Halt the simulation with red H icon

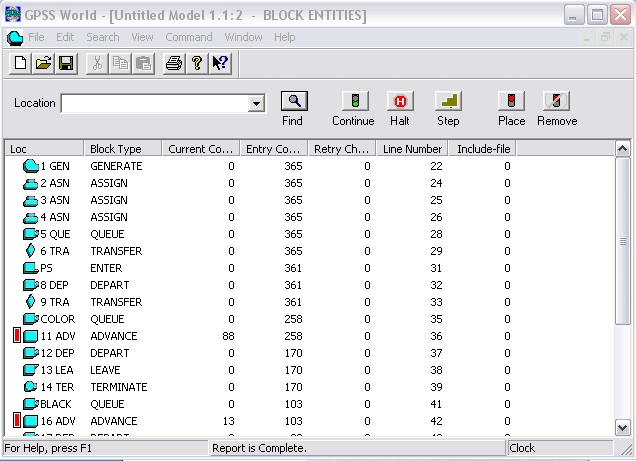pos(400,101)
